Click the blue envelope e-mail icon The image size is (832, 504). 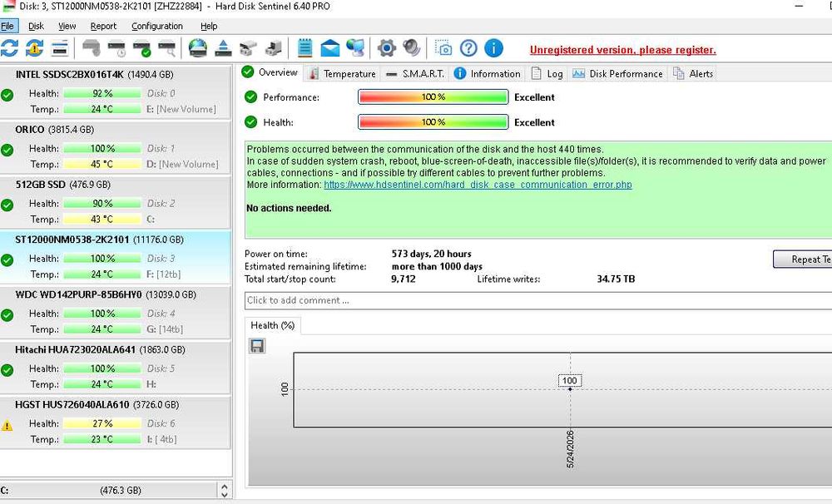[x=330, y=48]
